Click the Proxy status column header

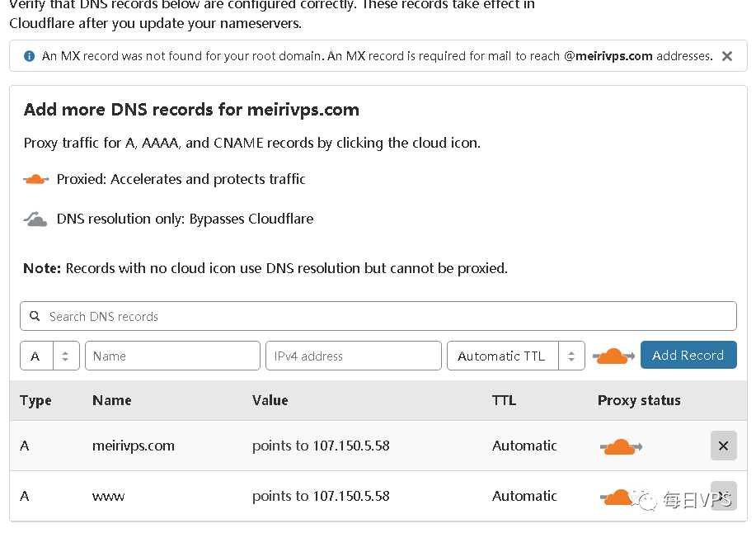(639, 400)
